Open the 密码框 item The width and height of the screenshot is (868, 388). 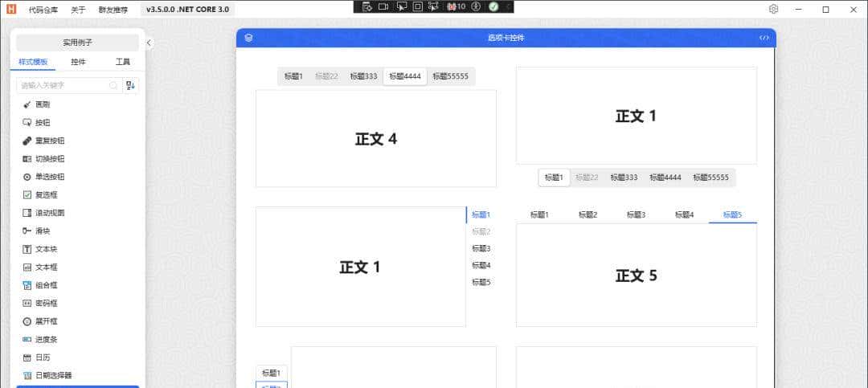tap(77, 304)
